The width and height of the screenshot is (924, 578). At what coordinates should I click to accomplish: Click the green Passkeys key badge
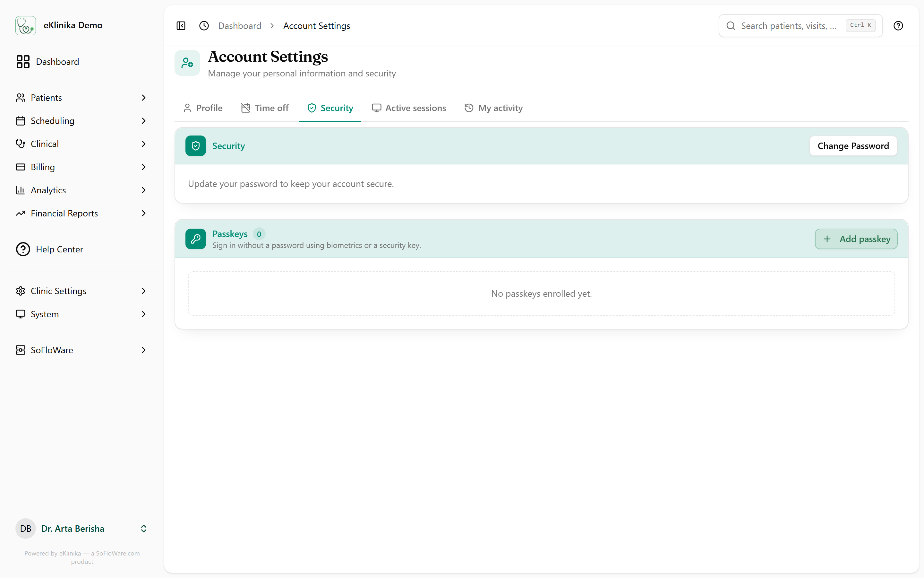(x=195, y=239)
